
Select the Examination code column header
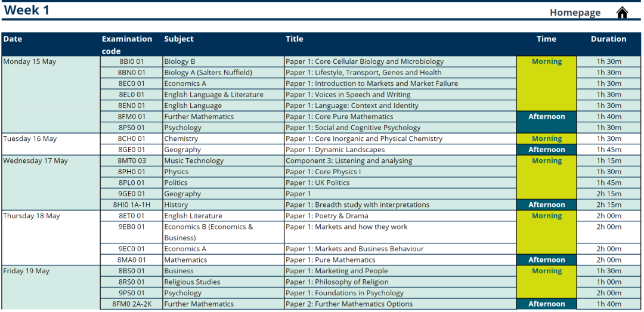127,45
